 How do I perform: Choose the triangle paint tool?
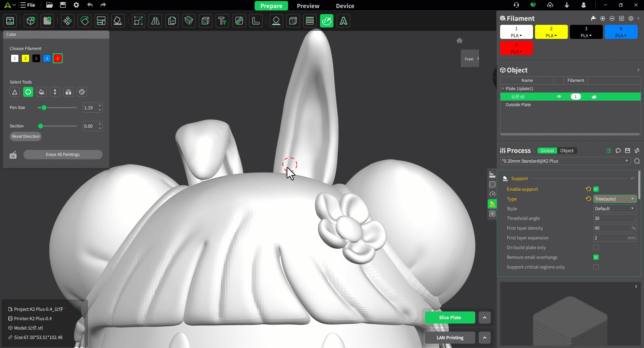click(x=15, y=92)
